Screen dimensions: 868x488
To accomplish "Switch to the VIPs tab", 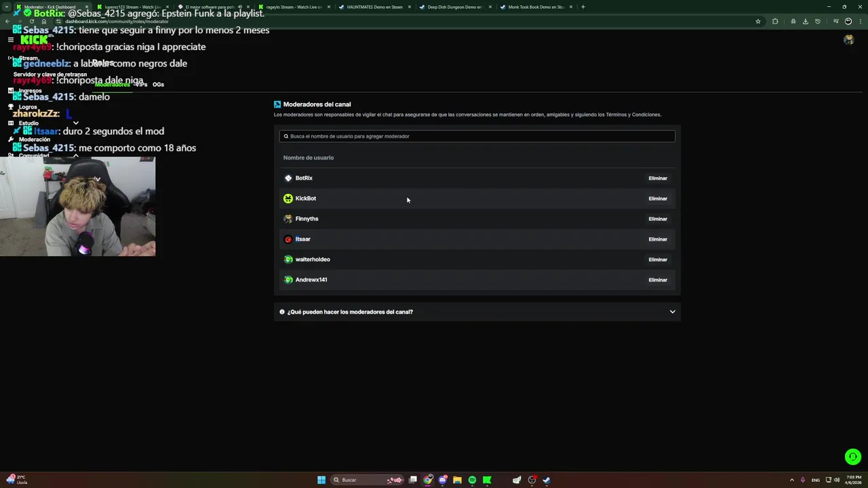I will coord(141,85).
